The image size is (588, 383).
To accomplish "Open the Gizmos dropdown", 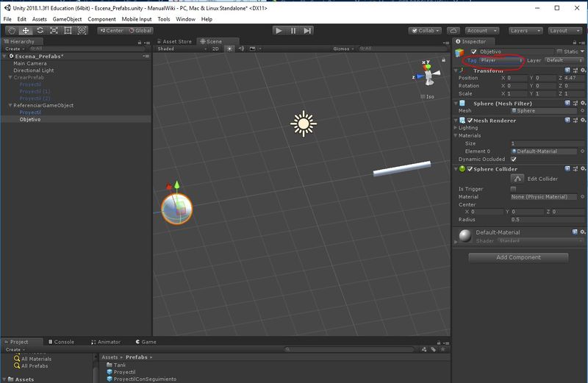I will [x=343, y=49].
